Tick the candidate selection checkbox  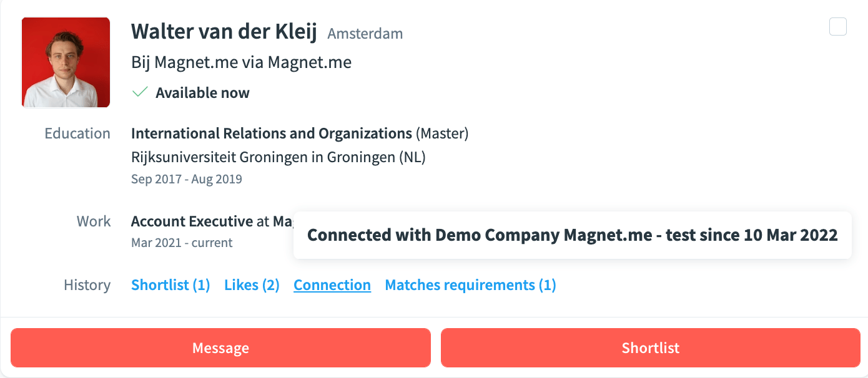[838, 27]
